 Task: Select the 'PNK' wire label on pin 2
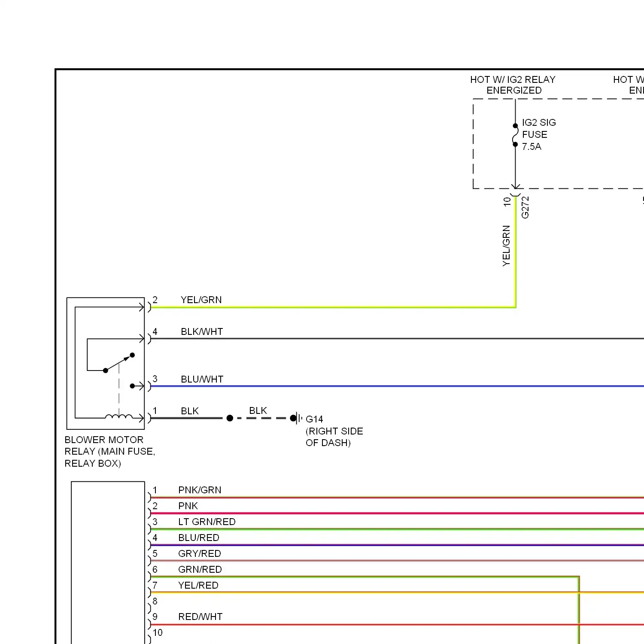(188, 506)
